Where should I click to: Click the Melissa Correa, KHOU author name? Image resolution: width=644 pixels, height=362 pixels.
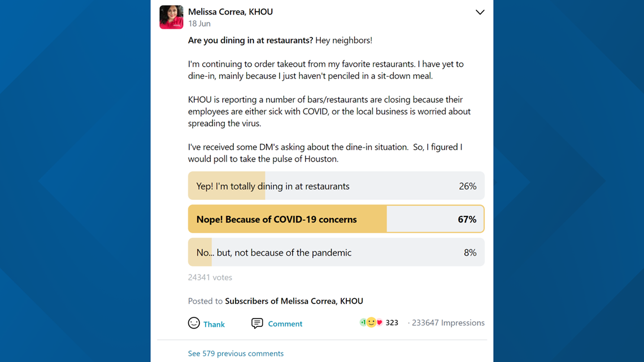[x=230, y=12]
